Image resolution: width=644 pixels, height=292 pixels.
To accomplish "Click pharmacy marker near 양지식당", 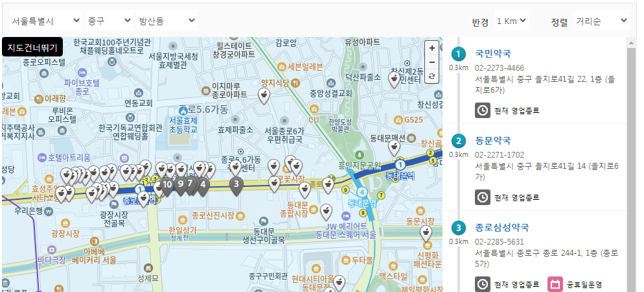I will [x=264, y=96].
